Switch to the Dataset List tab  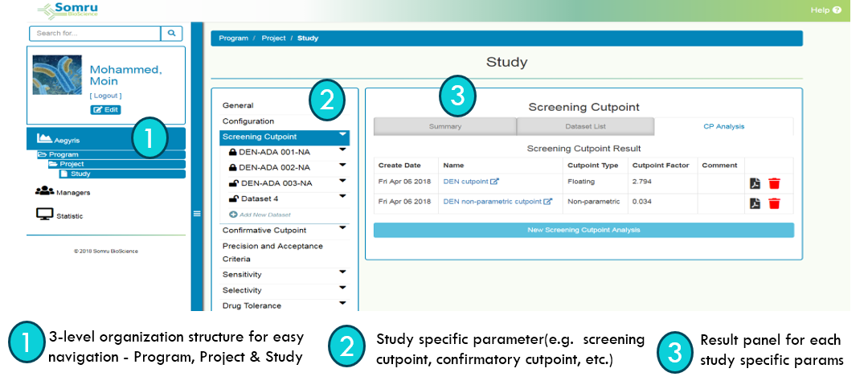(584, 126)
